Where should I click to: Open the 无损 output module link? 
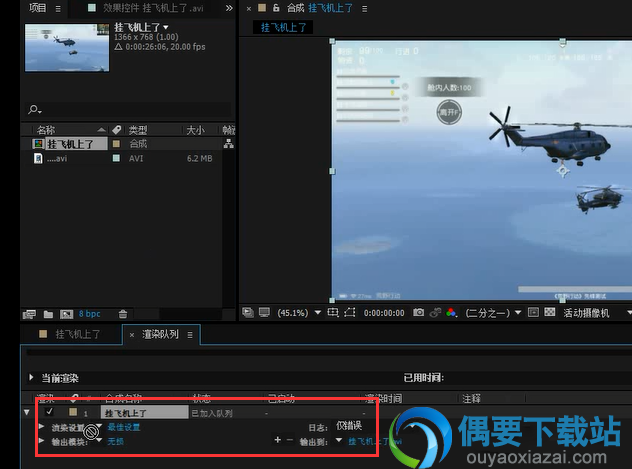(x=115, y=441)
